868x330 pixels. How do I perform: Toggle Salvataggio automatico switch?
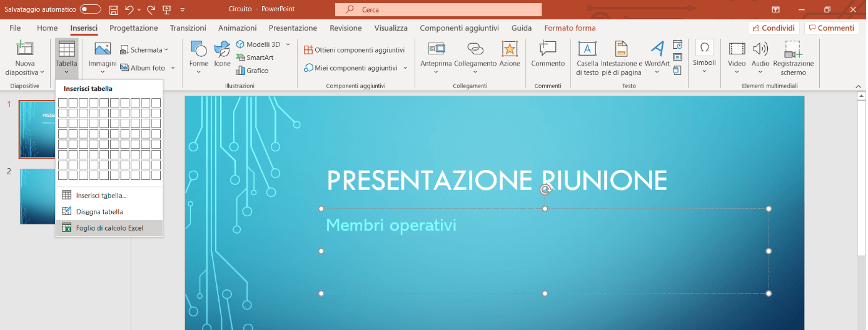(x=91, y=10)
